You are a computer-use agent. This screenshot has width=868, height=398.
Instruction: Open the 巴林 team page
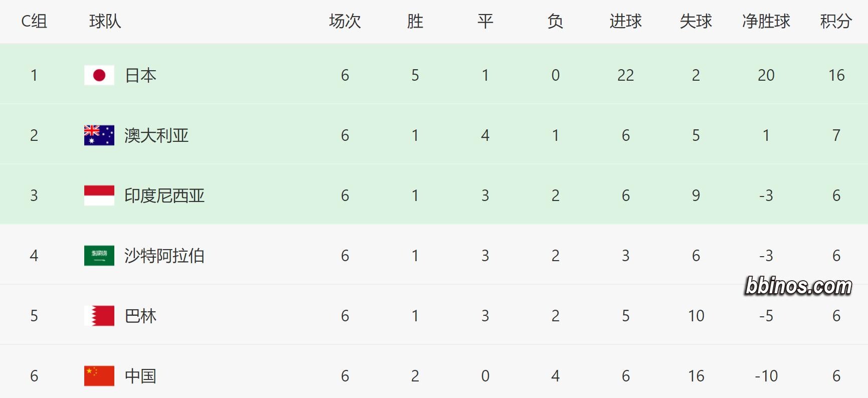pyautogui.click(x=140, y=316)
